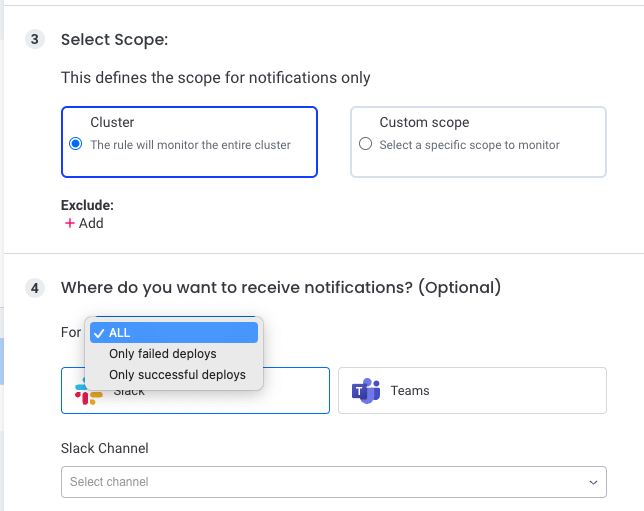The height and width of the screenshot is (511, 644).
Task: Click the Microsoft Teams logo icon
Action: [366, 391]
